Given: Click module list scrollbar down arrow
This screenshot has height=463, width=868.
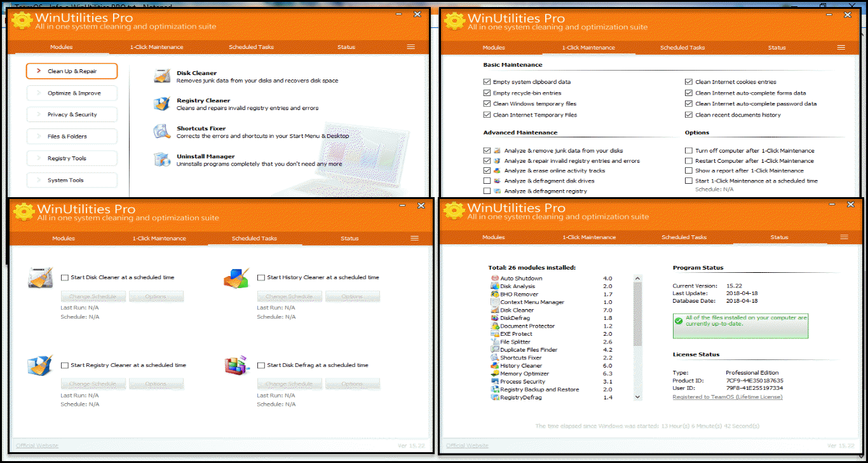Looking at the screenshot, I should [x=638, y=397].
